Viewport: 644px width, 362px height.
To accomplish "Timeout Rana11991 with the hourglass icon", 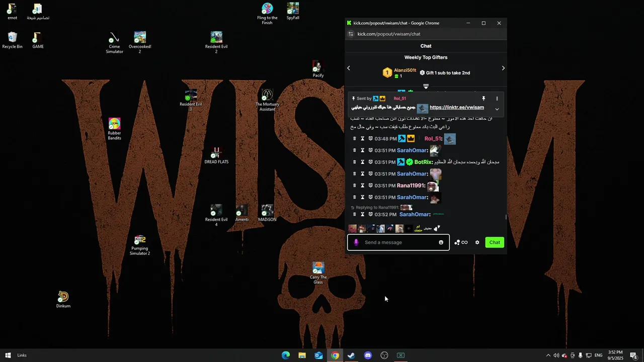I will click(362, 186).
